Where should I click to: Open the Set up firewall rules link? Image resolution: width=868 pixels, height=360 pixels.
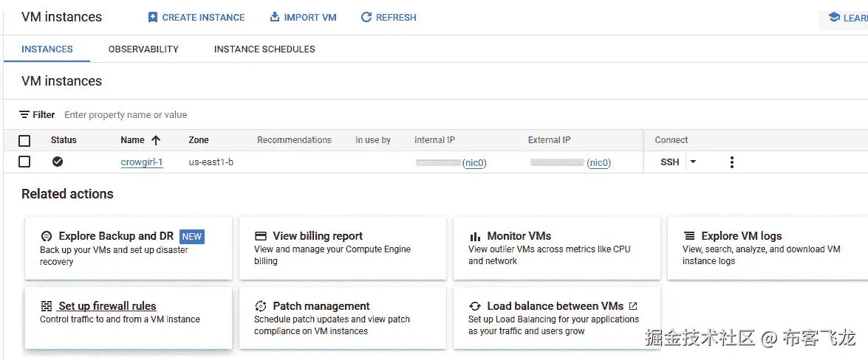pyautogui.click(x=107, y=306)
